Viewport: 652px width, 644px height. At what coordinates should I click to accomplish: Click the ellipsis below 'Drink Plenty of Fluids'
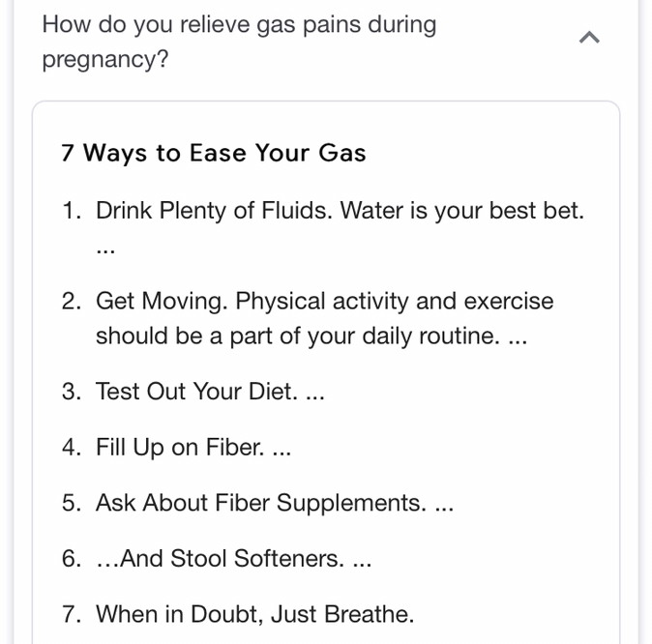click(105, 251)
